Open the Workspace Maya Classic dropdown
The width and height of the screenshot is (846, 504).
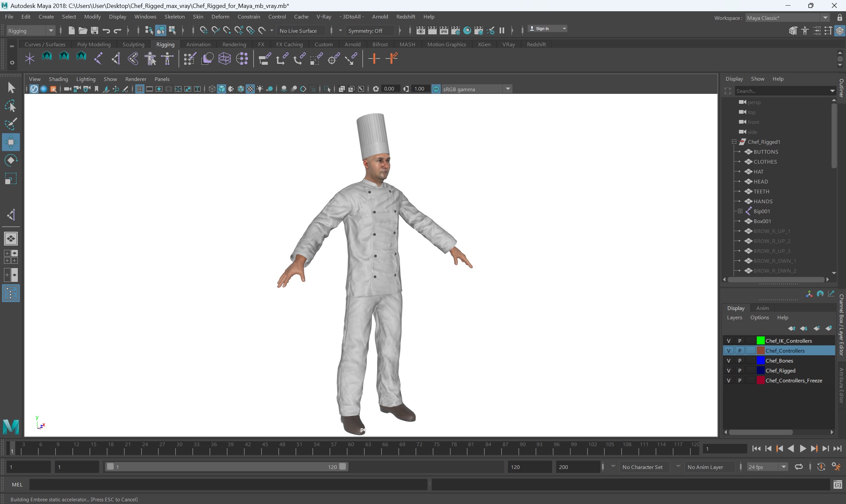coord(788,18)
